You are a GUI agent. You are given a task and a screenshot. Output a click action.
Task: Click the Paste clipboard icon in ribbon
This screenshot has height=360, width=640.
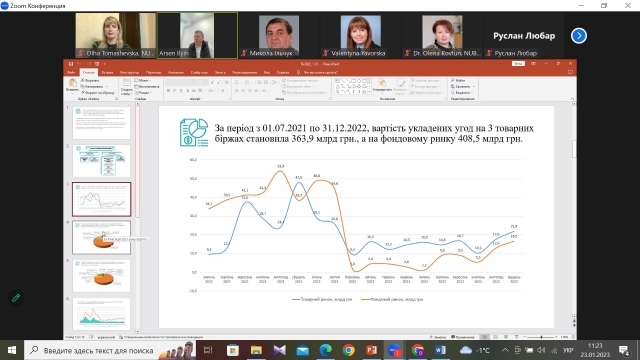(73, 85)
